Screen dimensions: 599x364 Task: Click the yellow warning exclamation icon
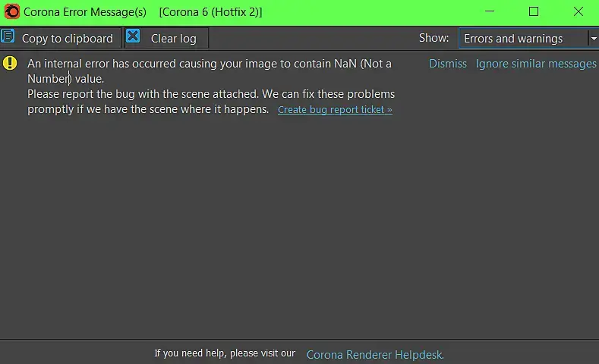point(10,63)
